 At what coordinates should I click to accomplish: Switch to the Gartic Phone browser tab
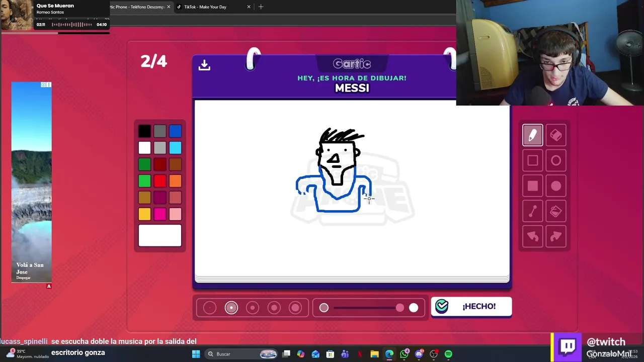point(137,7)
